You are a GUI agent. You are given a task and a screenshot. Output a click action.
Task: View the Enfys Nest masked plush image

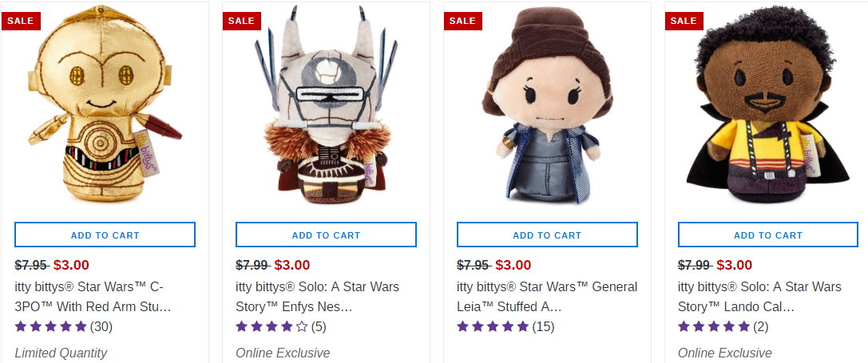click(326, 112)
